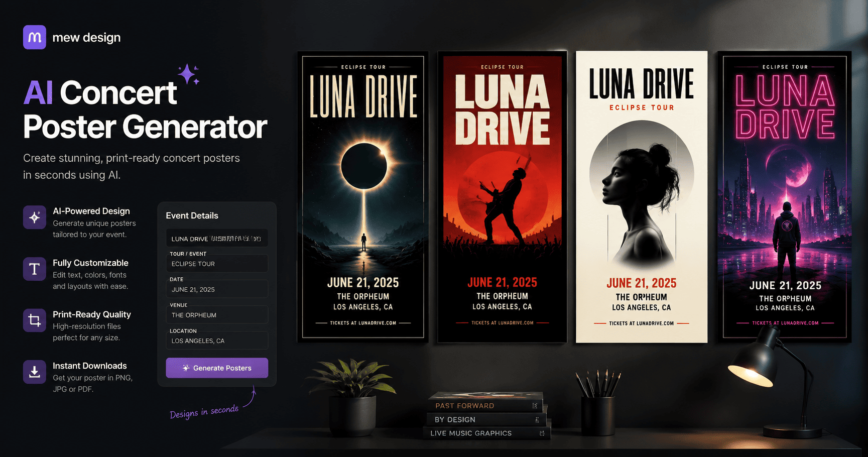Pick the neon pink city poster
Image resolution: width=868 pixels, height=457 pixels.
[785, 197]
